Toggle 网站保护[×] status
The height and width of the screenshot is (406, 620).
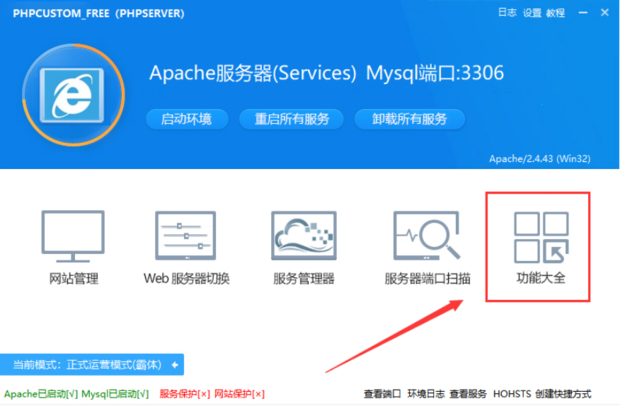tap(240, 394)
